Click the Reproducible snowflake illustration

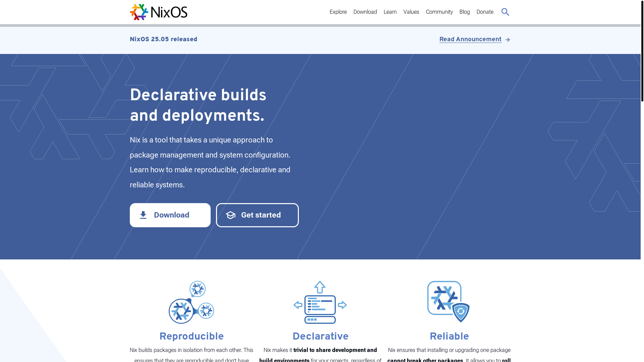(x=191, y=302)
